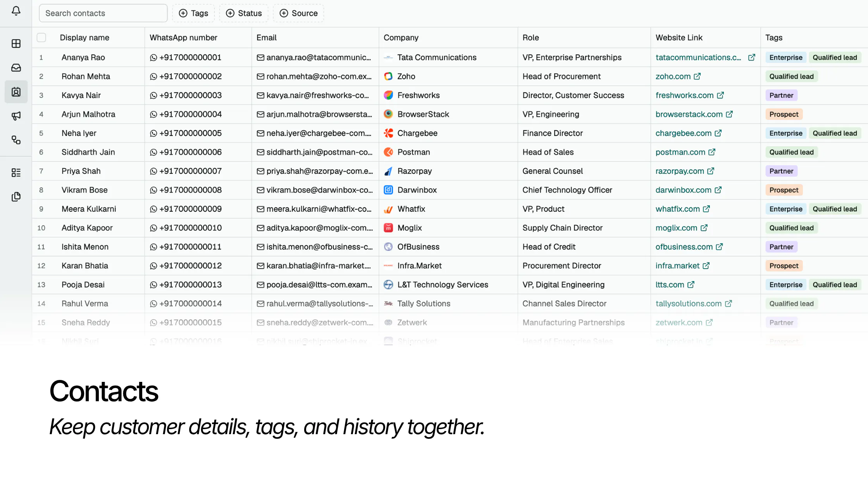The width and height of the screenshot is (868, 488).
Task: Open the darwinbox.com website link
Action: coord(684,190)
